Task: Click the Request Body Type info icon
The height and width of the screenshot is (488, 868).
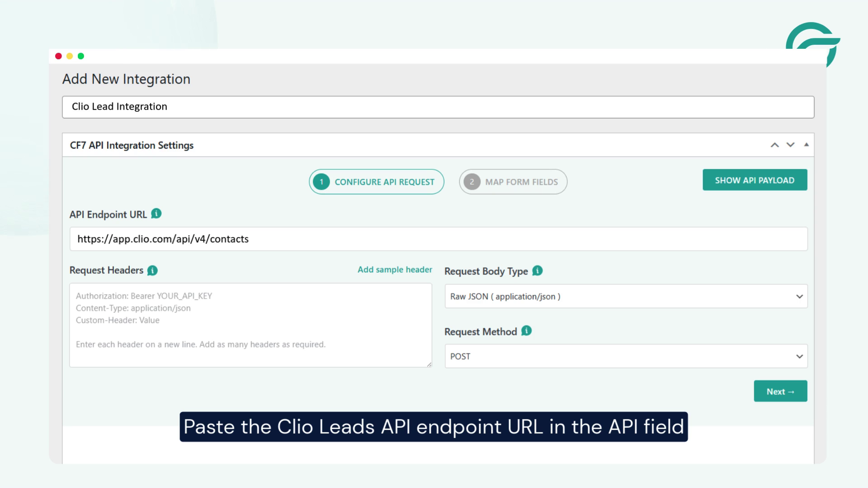Action: coord(537,271)
